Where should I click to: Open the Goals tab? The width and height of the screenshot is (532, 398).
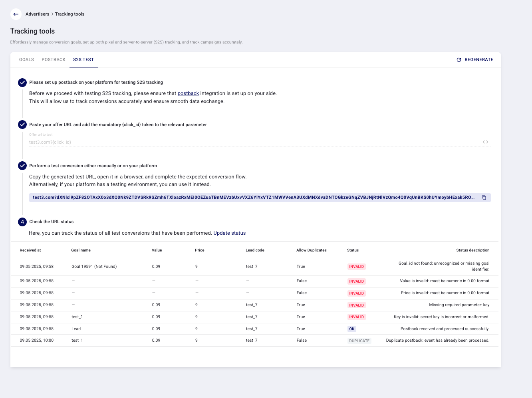pos(27,59)
